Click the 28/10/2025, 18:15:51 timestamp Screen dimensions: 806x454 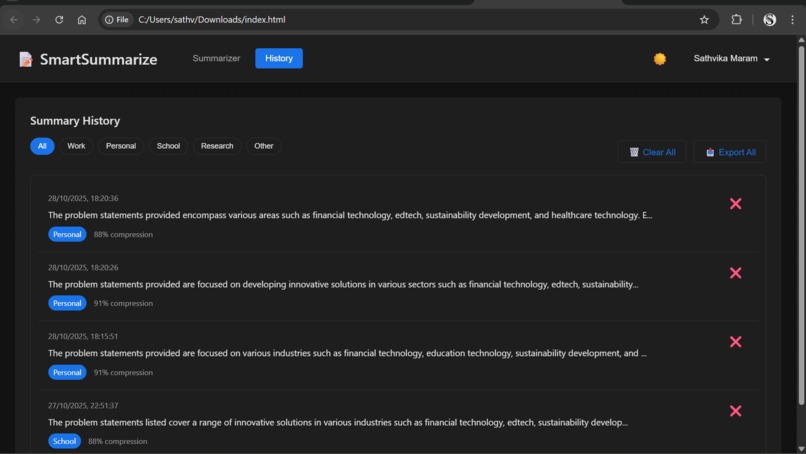pos(83,336)
